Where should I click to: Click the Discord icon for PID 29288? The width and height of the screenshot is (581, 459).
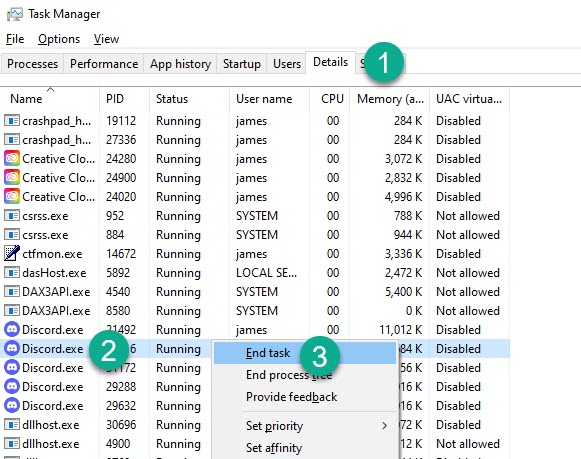point(12,386)
